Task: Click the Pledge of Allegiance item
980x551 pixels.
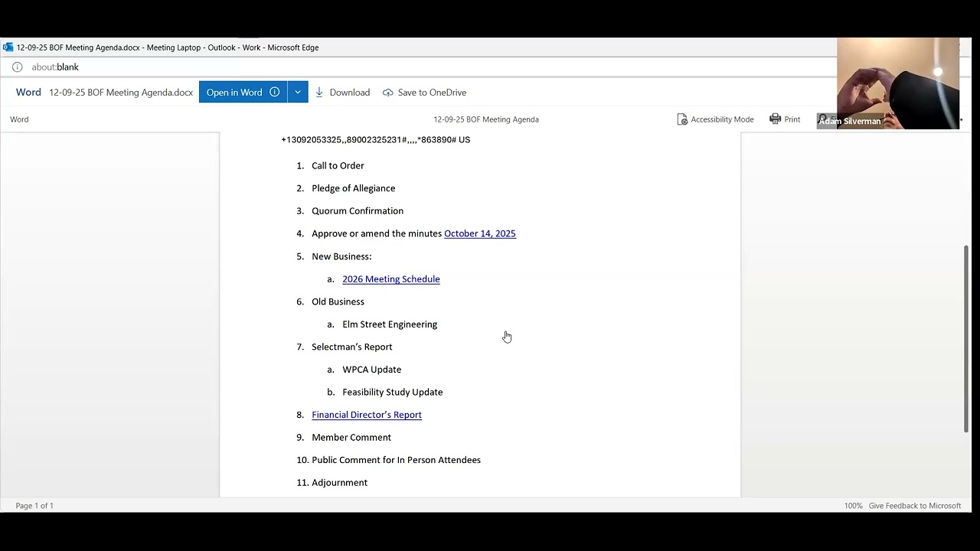Action: 354,188
